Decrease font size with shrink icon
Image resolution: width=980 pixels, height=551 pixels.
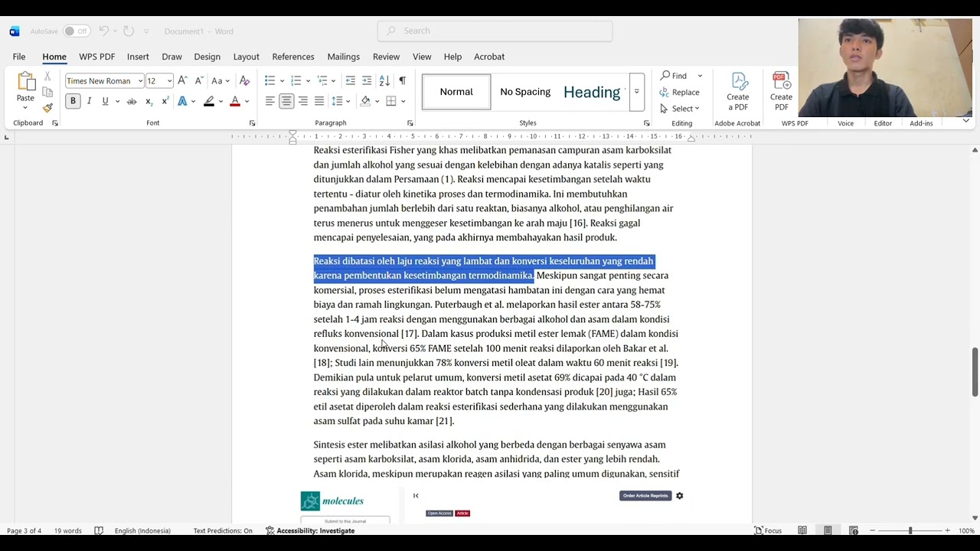(x=199, y=80)
